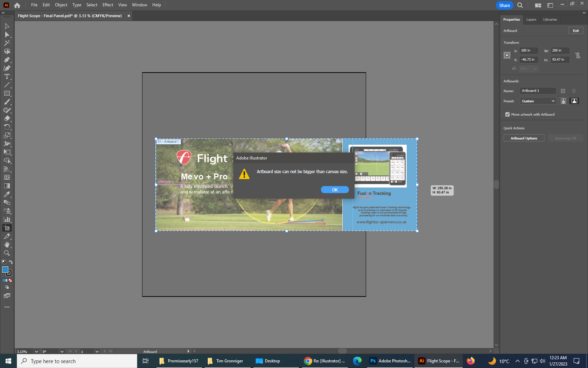This screenshot has height=368, width=588.
Task: Dismiss the warning by clicking OK
Action: tap(335, 189)
